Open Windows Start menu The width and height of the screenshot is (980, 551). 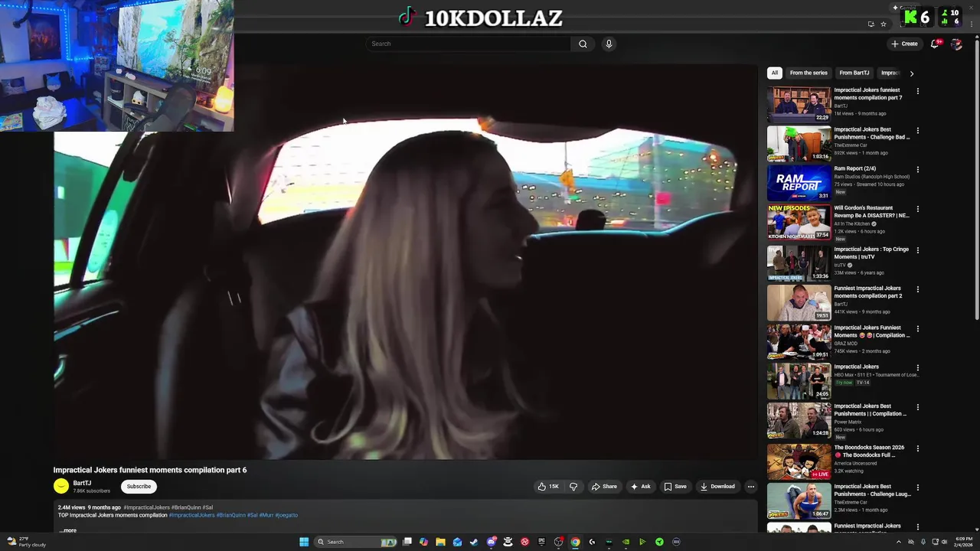pyautogui.click(x=304, y=542)
